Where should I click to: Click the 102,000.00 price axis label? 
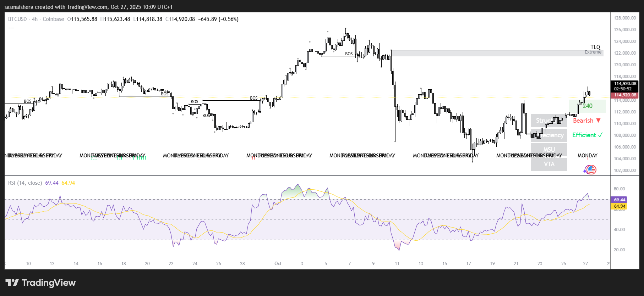point(625,171)
